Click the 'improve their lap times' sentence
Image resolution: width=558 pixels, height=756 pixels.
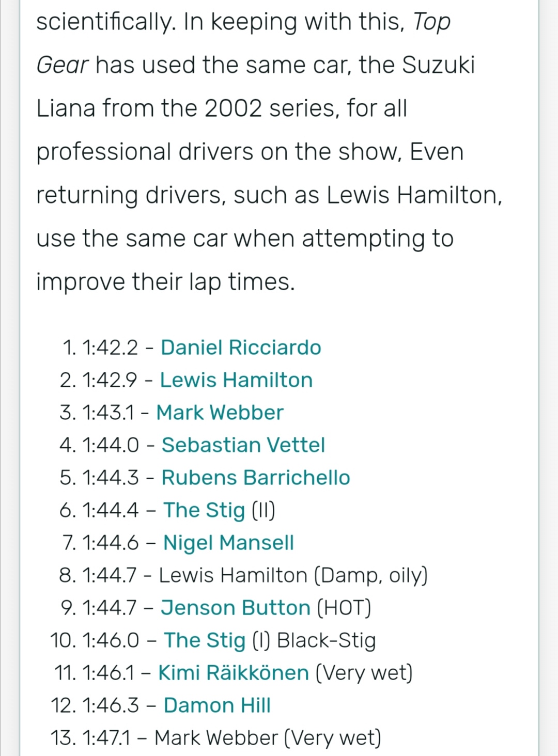pyautogui.click(x=165, y=282)
